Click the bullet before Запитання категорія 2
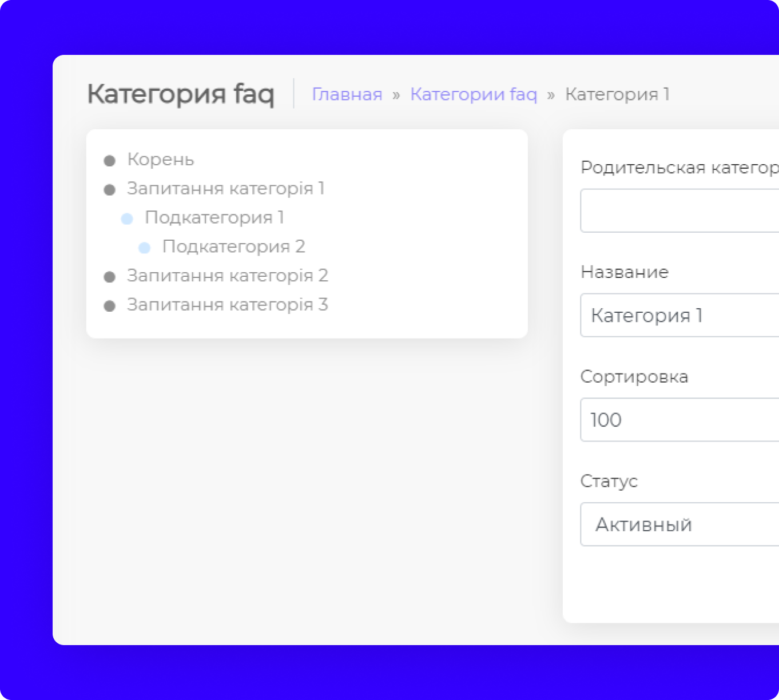The image size is (779, 700). coord(110,277)
